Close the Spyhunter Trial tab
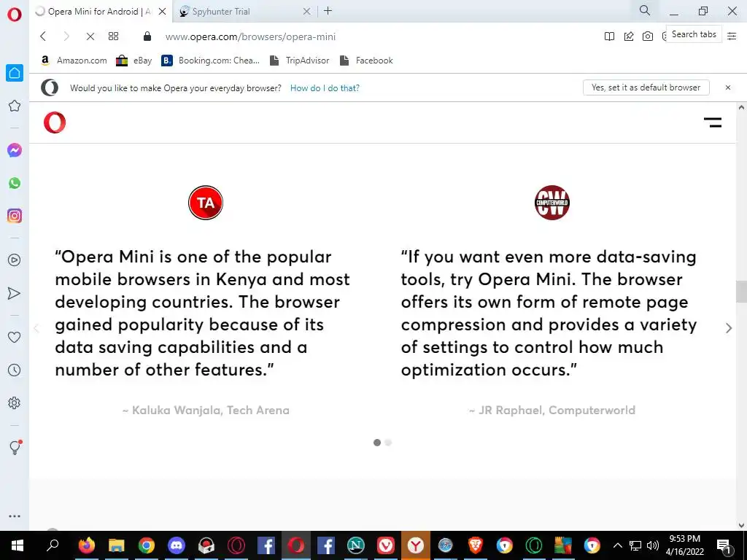This screenshot has width=747, height=560. (x=307, y=11)
